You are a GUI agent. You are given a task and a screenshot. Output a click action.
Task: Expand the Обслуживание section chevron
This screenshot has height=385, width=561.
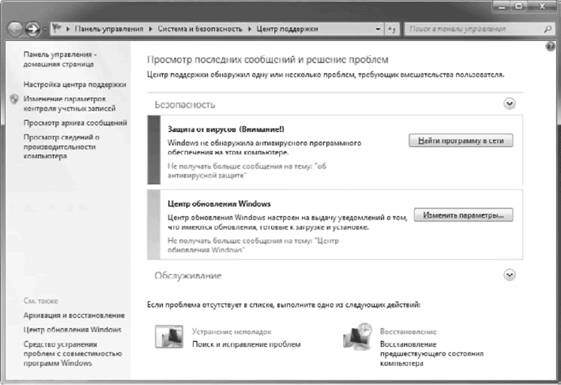pyautogui.click(x=509, y=275)
